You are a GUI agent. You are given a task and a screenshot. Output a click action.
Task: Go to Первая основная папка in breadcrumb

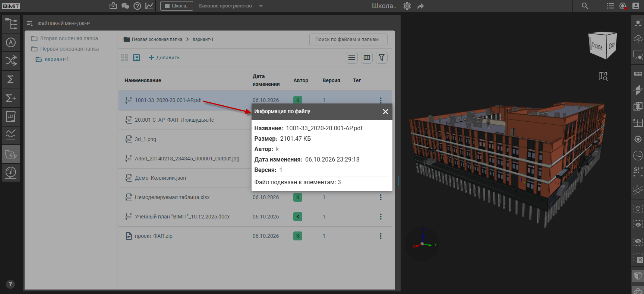point(157,39)
